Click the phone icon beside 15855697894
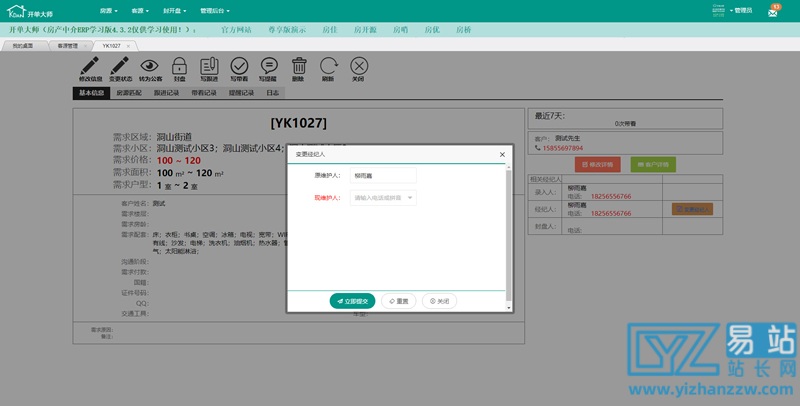This screenshot has height=406, width=800. point(537,148)
